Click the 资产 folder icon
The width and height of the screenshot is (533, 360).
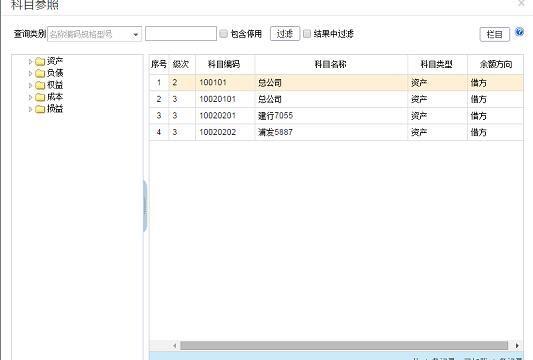coord(40,62)
